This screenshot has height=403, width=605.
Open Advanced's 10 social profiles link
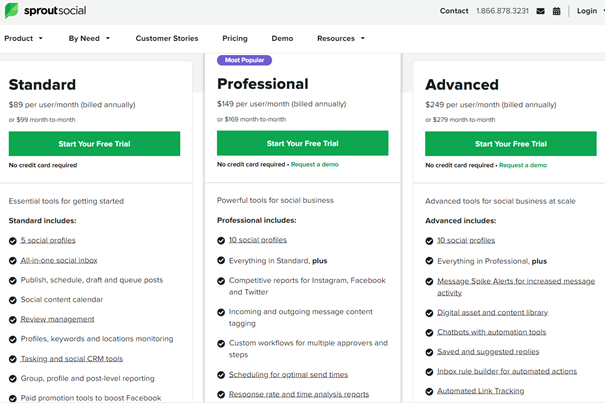pyautogui.click(x=466, y=240)
